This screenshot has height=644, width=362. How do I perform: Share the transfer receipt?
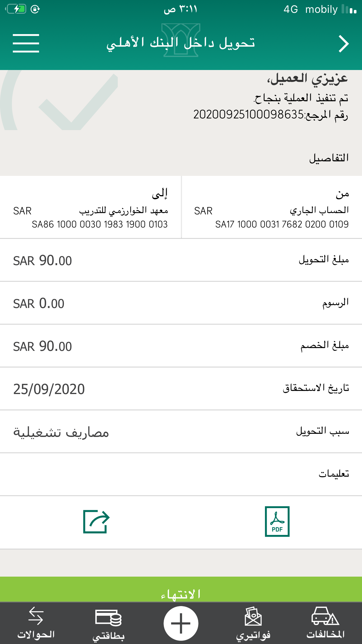(x=96, y=521)
